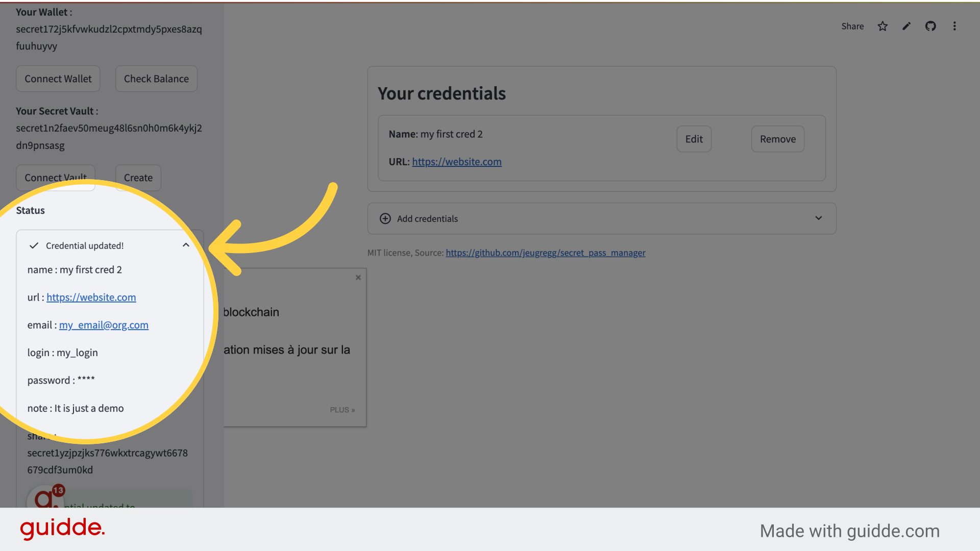Click the checkmark credential updated icon
This screenshot has width=980, height=551.
pyautogui.click(x=34, y=245)
